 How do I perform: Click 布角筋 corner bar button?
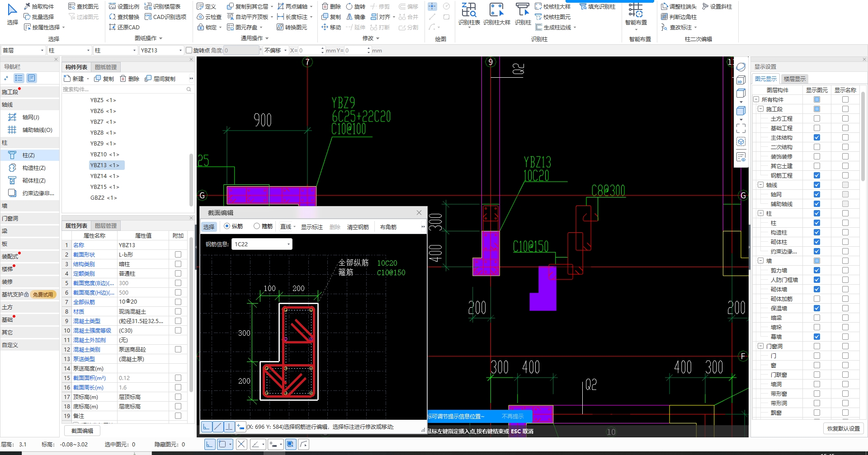[x=388, y=227]
